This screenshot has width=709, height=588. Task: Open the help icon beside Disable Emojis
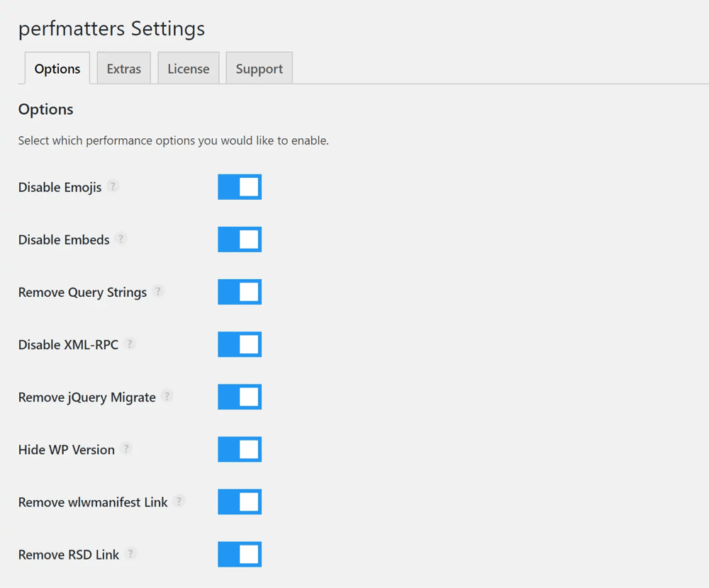pos(113,186)
